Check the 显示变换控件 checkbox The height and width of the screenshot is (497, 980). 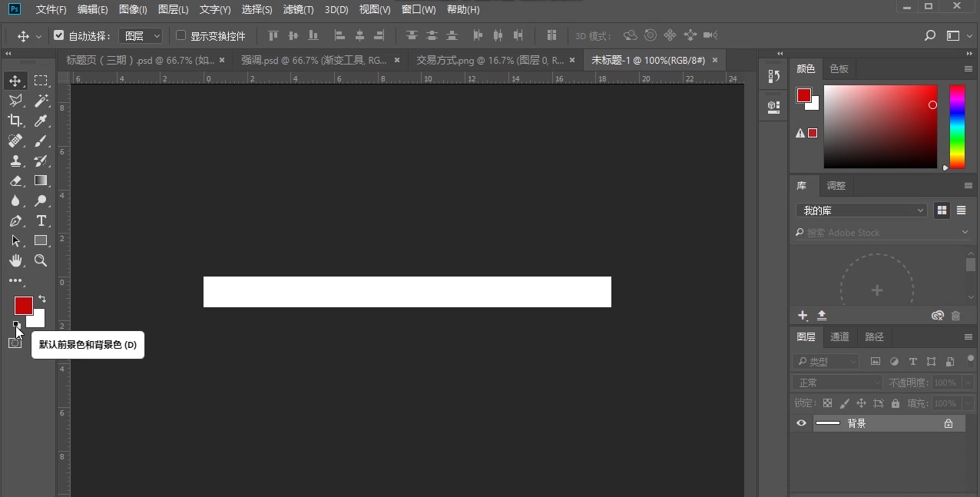[x=181, y=35]
